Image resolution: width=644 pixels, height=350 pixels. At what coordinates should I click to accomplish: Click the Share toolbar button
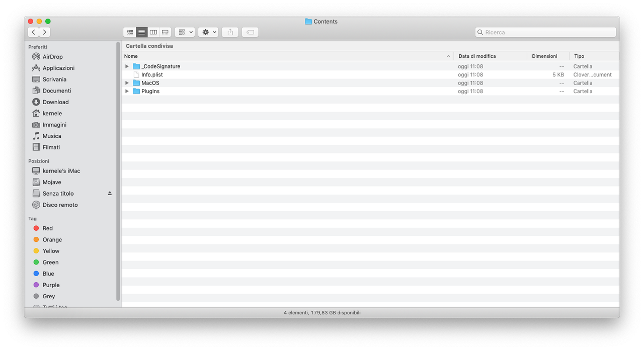click(x=230, y=32)
